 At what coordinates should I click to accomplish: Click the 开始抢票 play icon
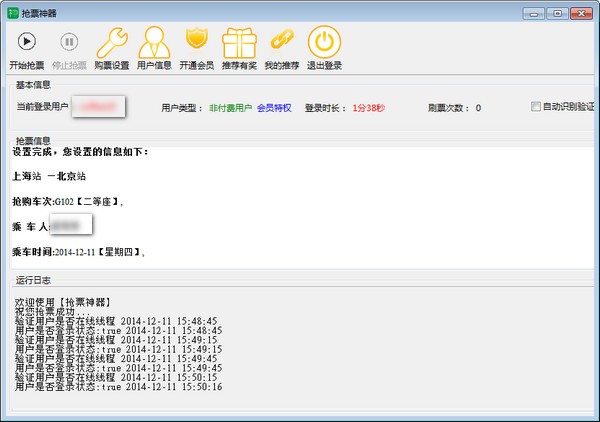27,42
